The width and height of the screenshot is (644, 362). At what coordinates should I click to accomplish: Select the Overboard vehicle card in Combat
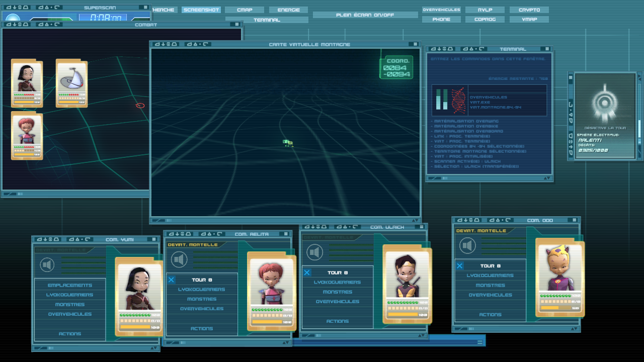tap(71, 83)
